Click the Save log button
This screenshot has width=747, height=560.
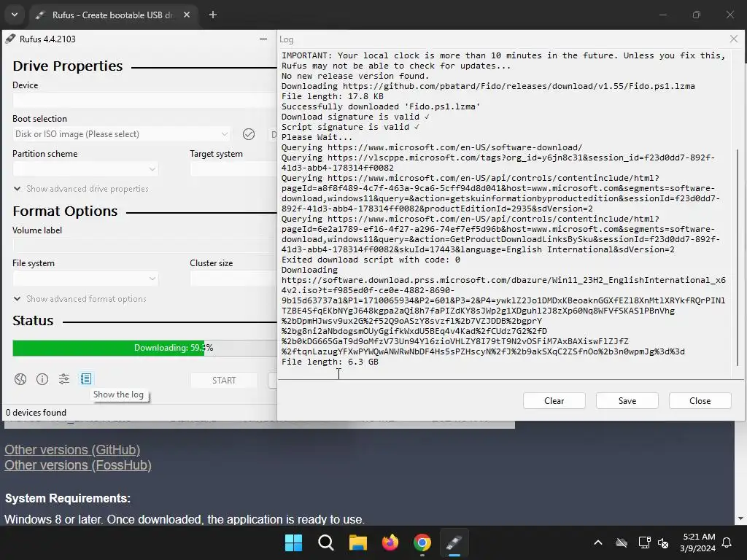pos(627,401)
